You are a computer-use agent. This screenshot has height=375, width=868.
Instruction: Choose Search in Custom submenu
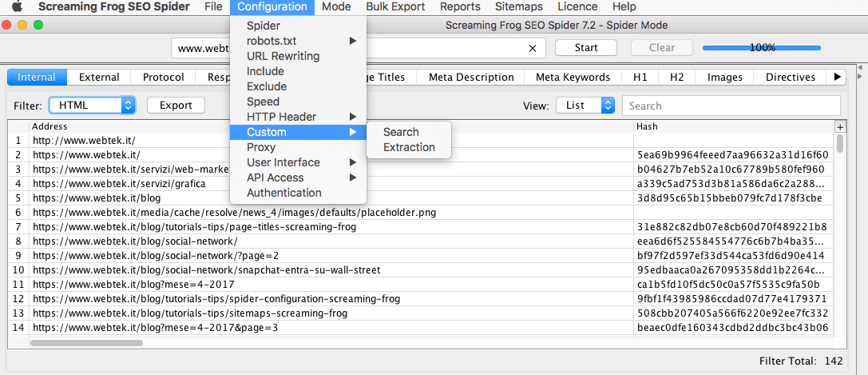pyautogui.click(x=409, y=132)
